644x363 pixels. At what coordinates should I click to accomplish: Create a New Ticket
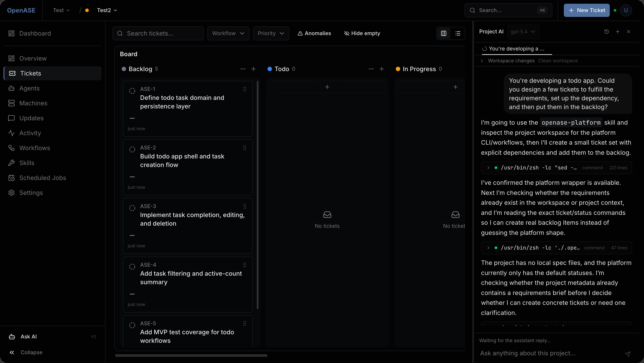(x=586, y=10)
